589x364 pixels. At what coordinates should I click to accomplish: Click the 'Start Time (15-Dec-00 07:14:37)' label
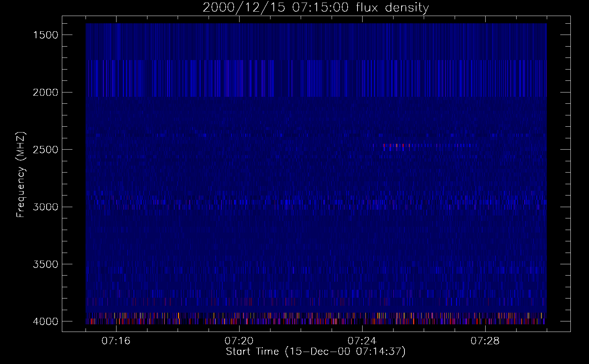pyautogui.click(x=316, y=352)
